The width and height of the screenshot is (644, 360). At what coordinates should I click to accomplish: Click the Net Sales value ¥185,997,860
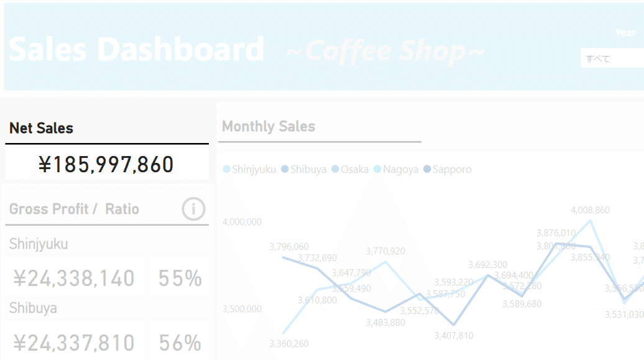tap(106, 164)
